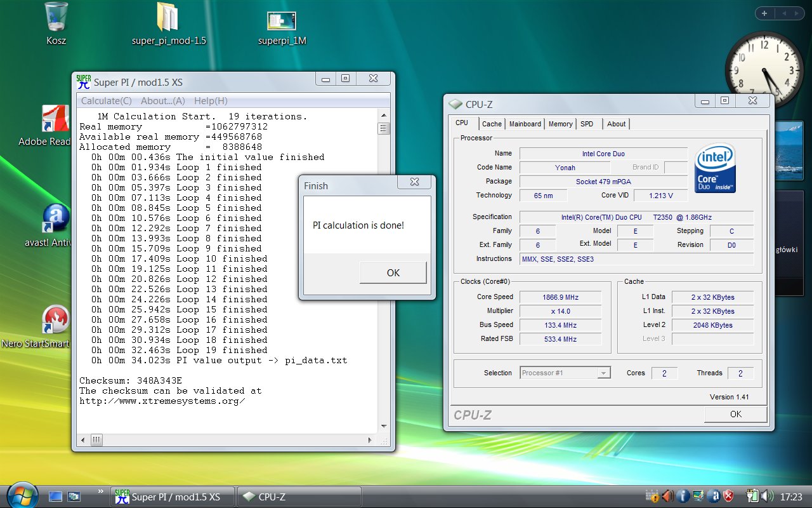Viewport: 812px width, 508px height.
Task: Switch to Super PI taskbar button
Action: tap(172, 497)
